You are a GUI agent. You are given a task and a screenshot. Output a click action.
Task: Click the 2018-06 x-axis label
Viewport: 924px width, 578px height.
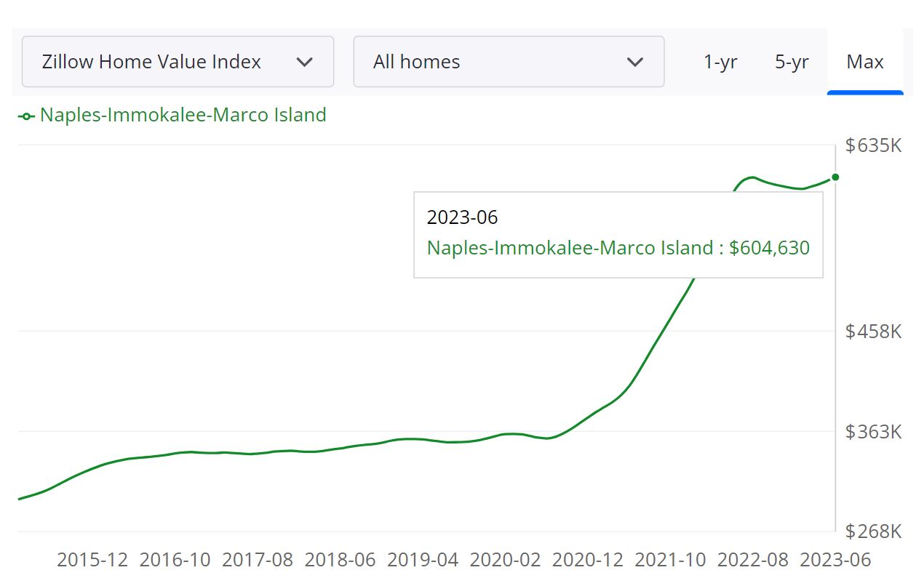340,560
